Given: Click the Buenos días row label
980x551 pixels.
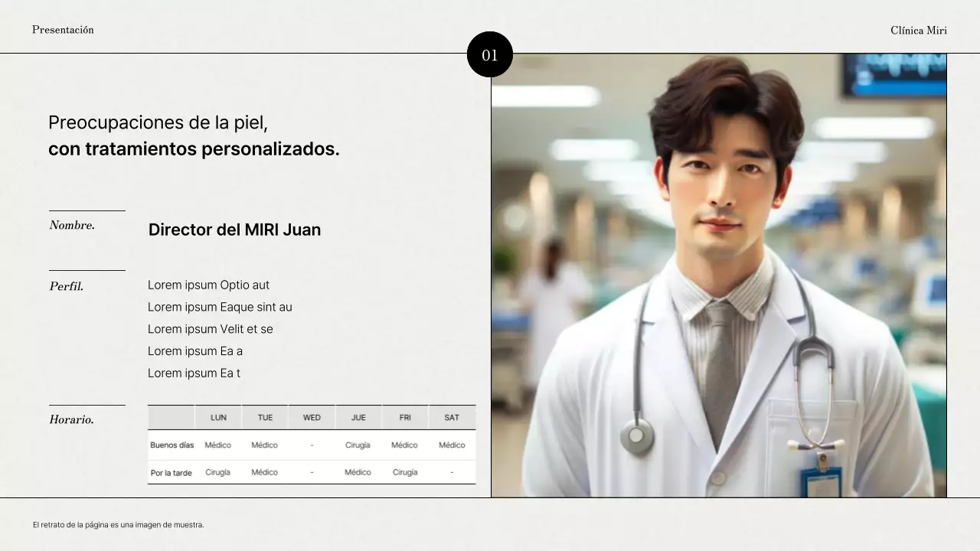Looking at the screenshot, I should 171,445.
